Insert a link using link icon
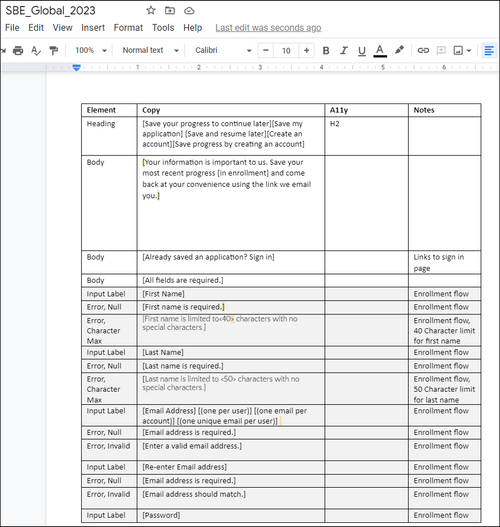The width and height of the screenshot is (500, 527). click(423, 50)
